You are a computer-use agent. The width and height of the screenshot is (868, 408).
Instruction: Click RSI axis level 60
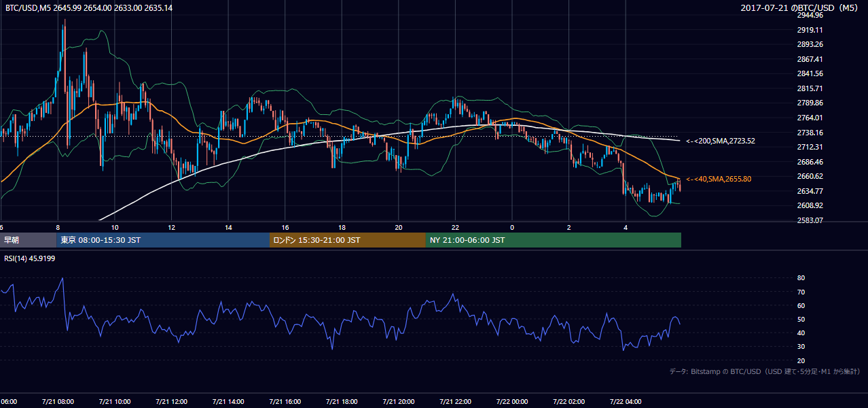[801, 305]
